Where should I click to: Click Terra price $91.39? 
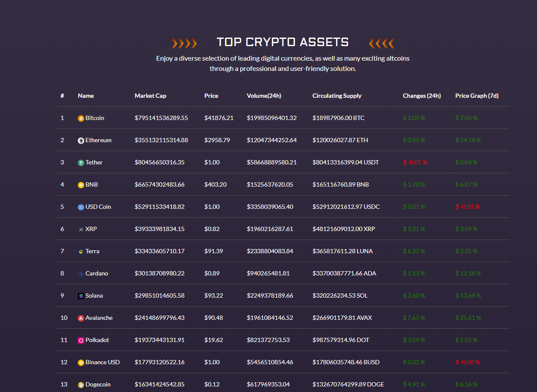214,251
